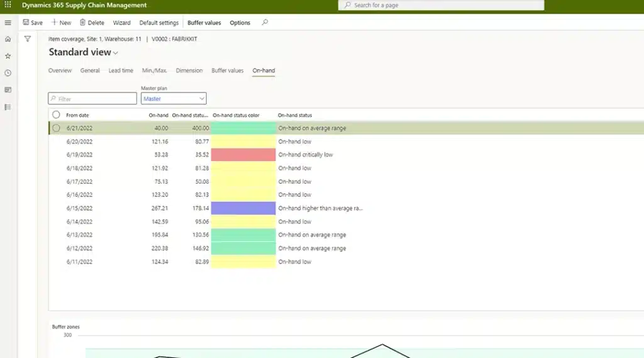The width and height of the screenshot is (644, 358).
Task: Switch to the Buffer values tab
Action: coord(228,70)
